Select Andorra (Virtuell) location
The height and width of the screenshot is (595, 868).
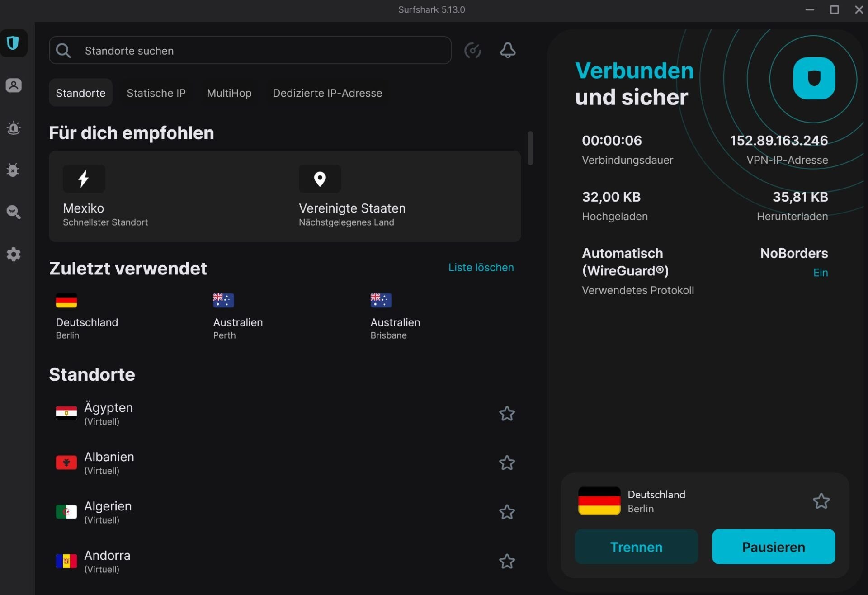click(285, 561)
